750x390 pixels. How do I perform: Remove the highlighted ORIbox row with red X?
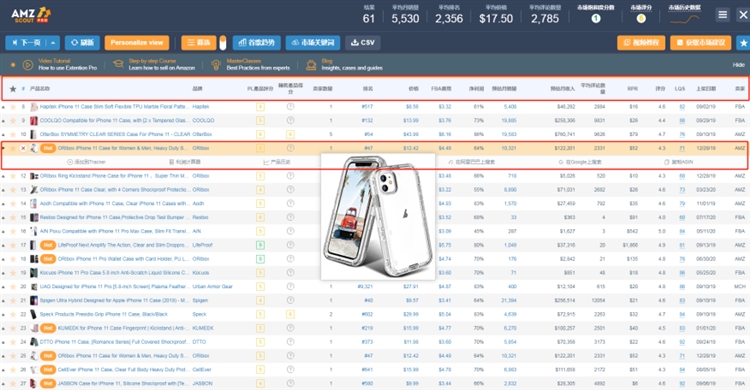22,148
